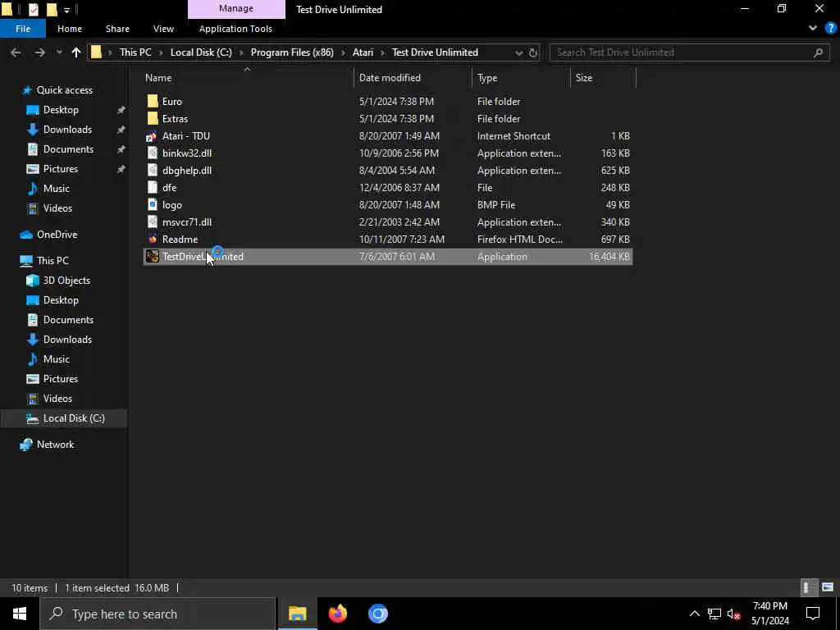840x630 pixels.
Task: Open pinned Downloads under Quick access
Action: click(x=67, y=130)
